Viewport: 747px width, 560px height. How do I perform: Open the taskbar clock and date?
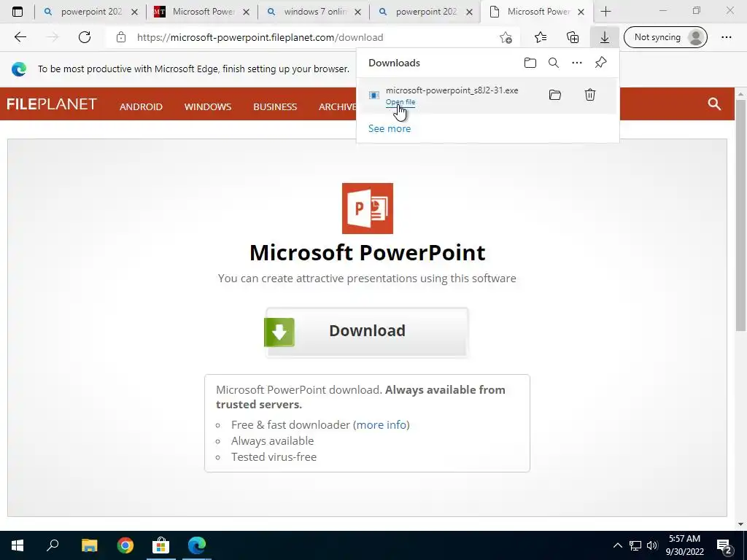[684, 545]
